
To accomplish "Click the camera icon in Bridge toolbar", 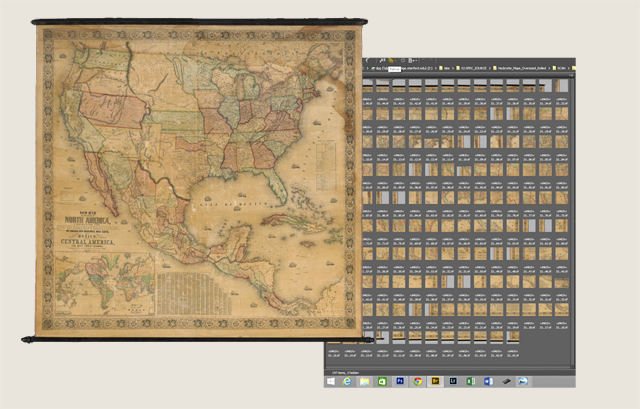I will pos(382,61).
